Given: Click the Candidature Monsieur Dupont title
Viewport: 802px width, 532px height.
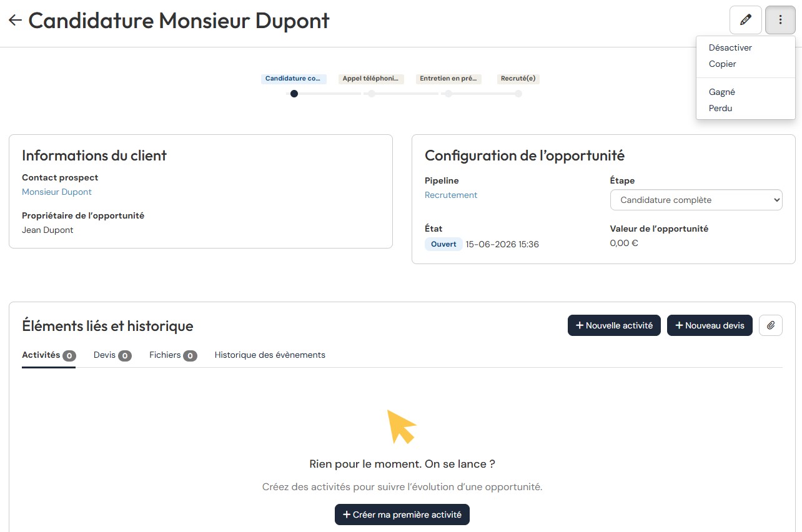Looking at the screenshot, I should click(179, 21).
